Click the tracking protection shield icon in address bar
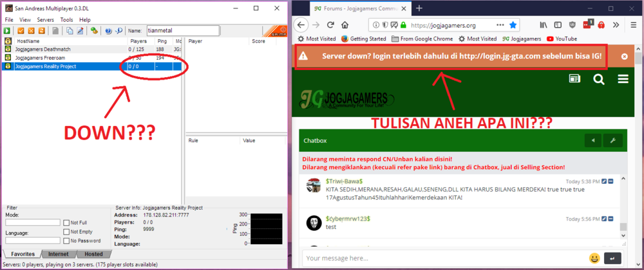This screenshot has height=270, width=644. (385, 25)
